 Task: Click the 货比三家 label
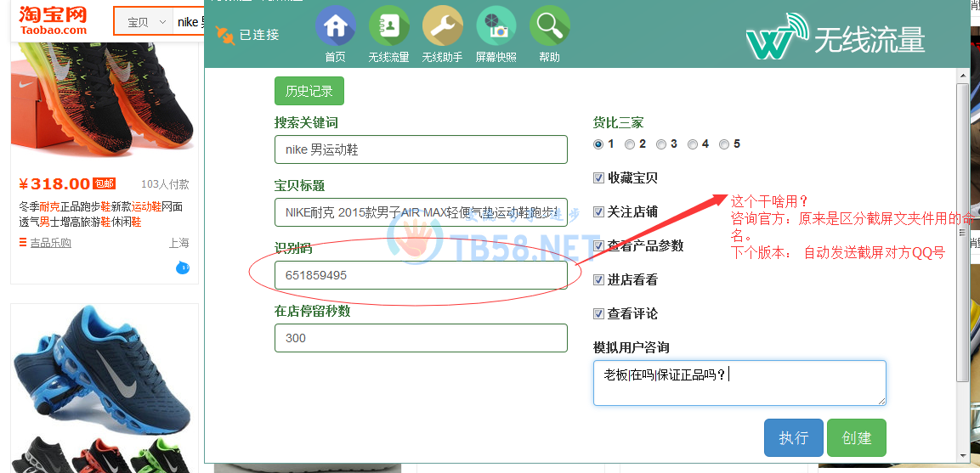[x=618, y=123]
